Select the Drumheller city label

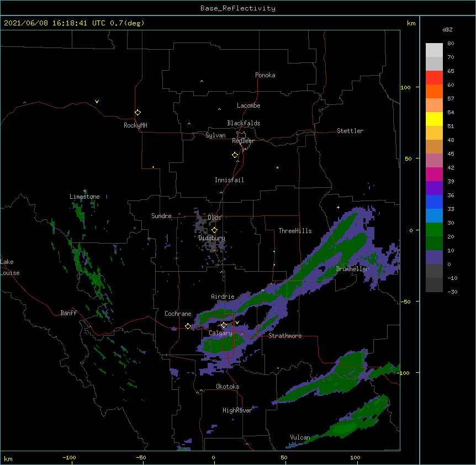pyautogui.click(x=352, y=269)
